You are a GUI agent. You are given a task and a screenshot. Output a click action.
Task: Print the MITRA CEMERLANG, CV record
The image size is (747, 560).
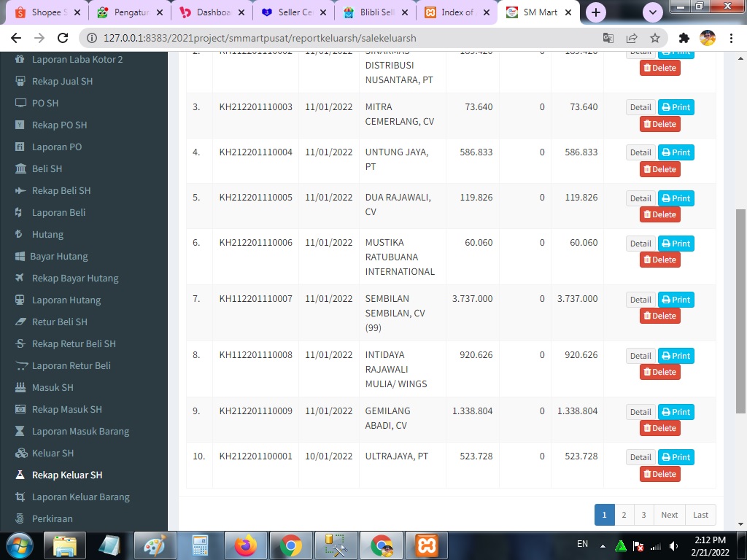tap(676, 107)
